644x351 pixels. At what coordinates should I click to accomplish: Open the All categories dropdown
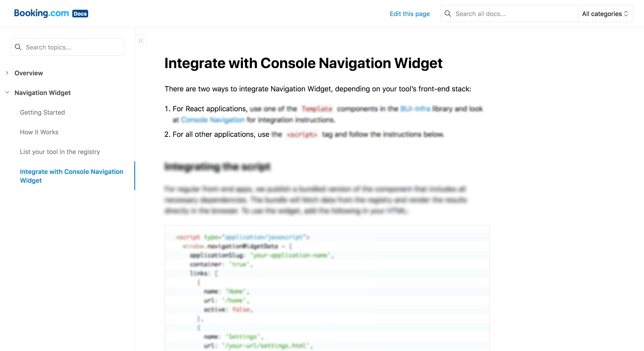[605, 14]
